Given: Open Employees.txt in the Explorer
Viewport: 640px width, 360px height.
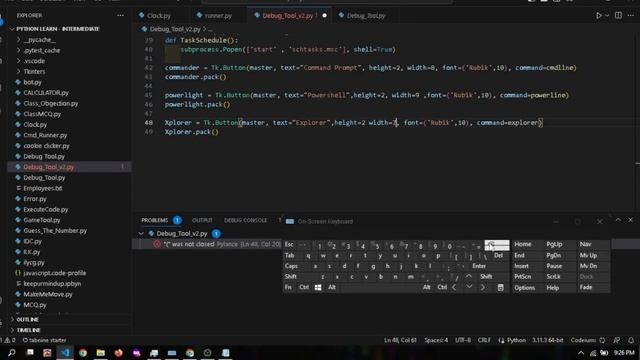Looking at the screenshot, I should click(x=42, y=188).
